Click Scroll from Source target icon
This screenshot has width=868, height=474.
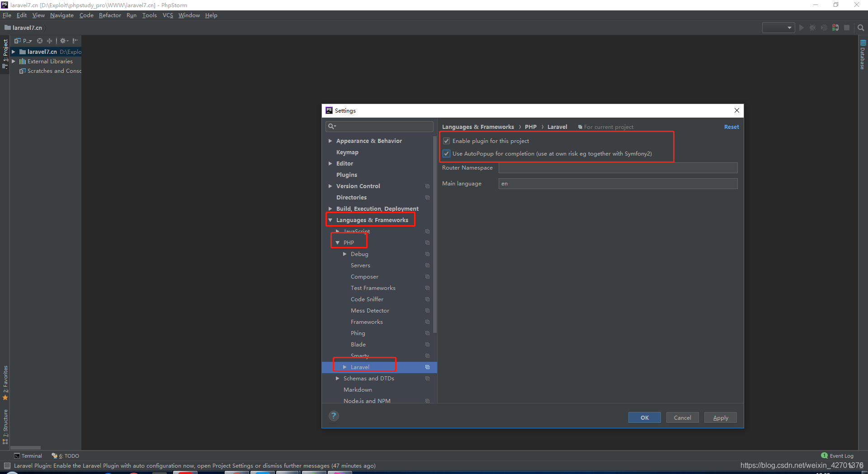pos(40,41)
